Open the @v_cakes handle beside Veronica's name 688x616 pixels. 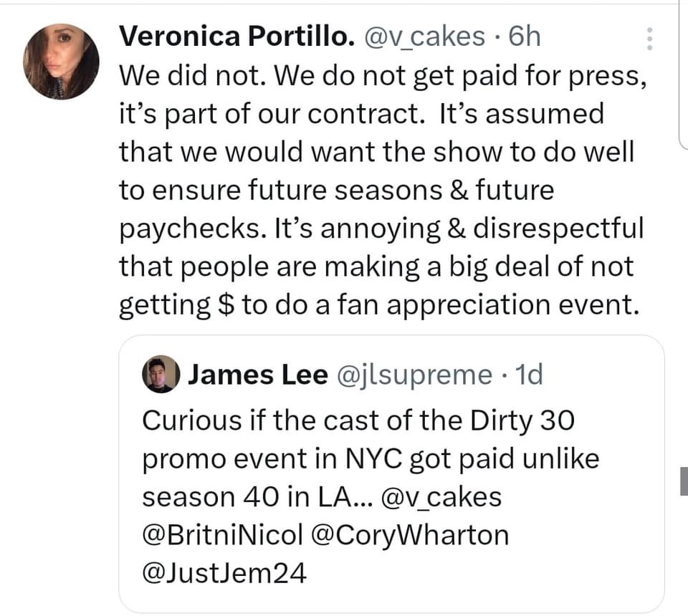[424, 37]
